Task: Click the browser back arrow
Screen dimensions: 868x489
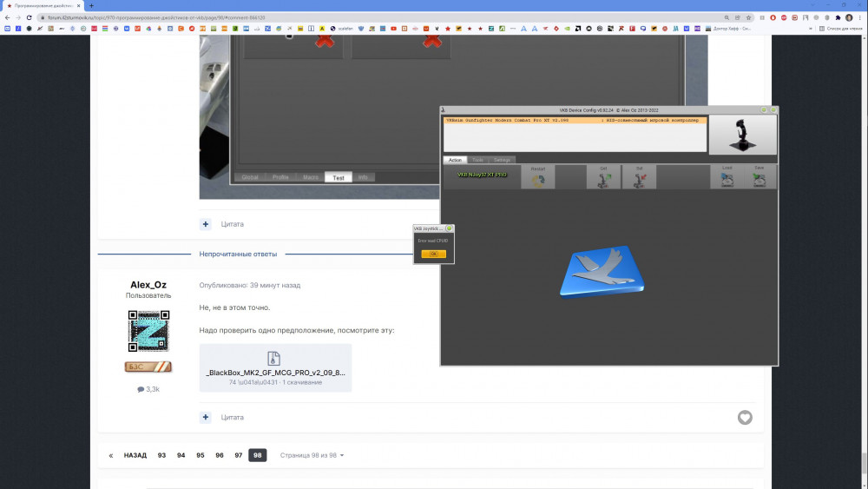Action: (x=7, y=17)
